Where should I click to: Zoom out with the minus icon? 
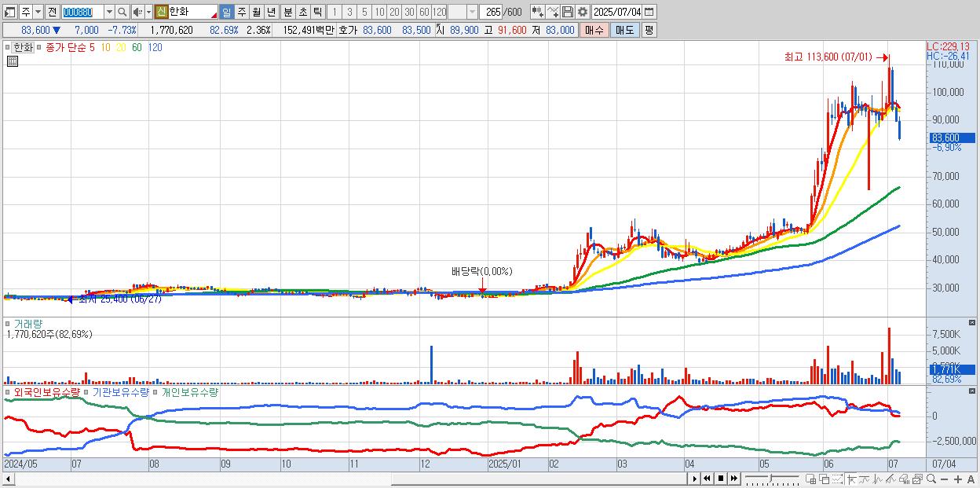click(944, 479)
